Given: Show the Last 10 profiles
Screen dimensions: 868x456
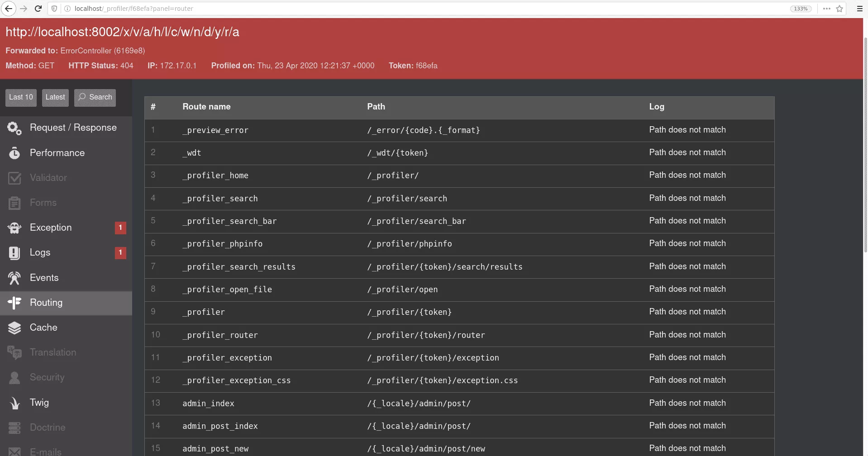Looking at the screenshot, I should tap(21, 97).
